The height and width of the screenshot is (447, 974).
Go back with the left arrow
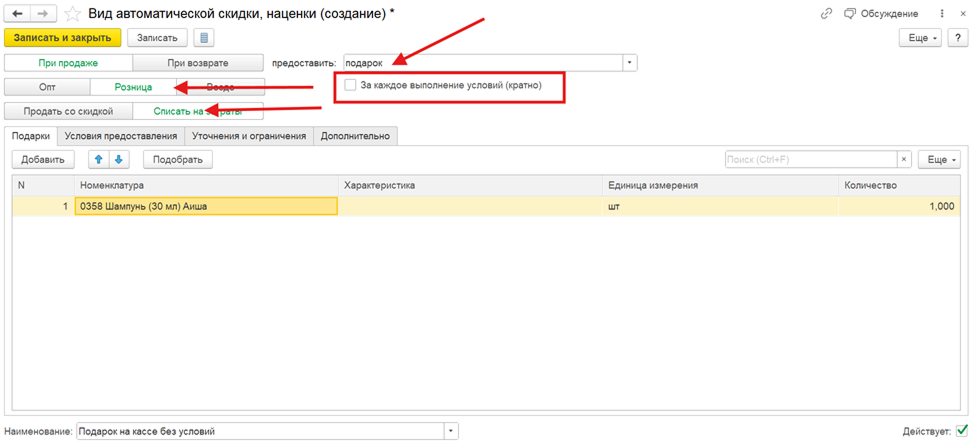pos(18,13)
